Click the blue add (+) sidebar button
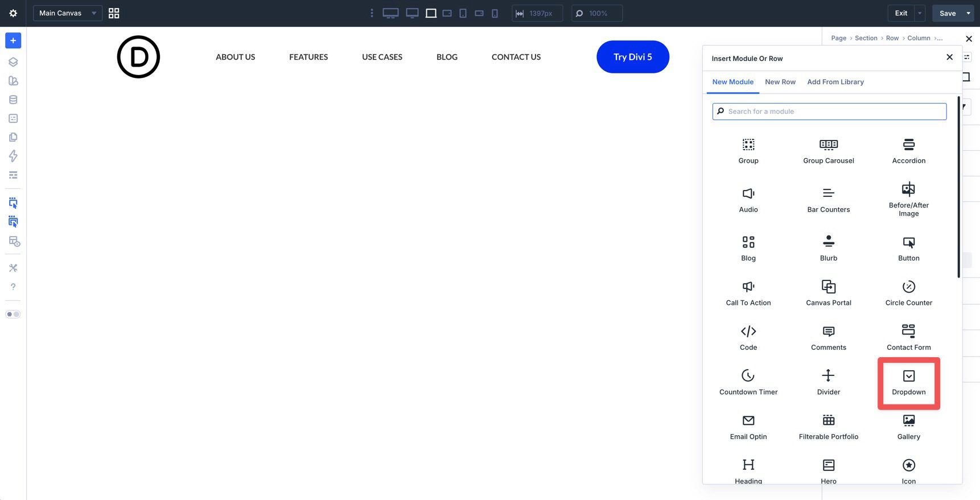This screenshot has width=980, height=500. [13, 40]
